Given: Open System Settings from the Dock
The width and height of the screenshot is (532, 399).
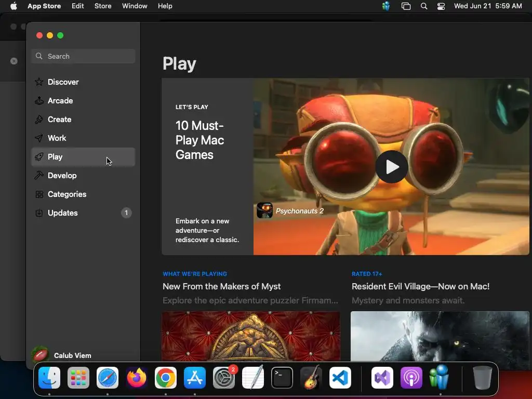Looking at the screenshot, I should pos(224,378).
